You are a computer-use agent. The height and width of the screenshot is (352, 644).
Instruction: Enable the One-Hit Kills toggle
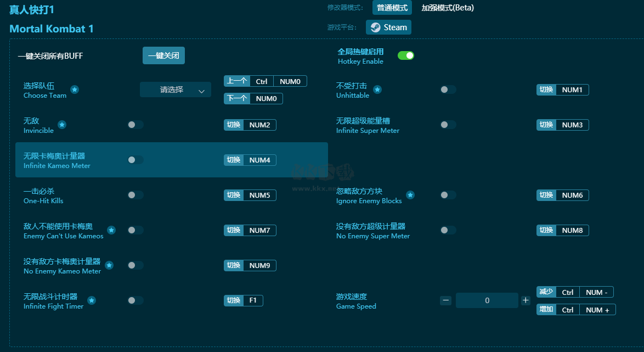click(x=135, y=195)
